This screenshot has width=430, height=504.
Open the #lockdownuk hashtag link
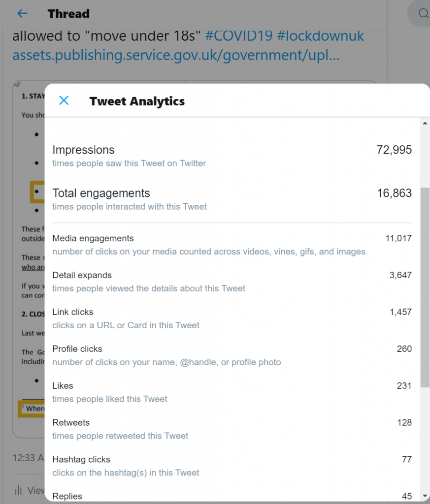click(320, 35)
